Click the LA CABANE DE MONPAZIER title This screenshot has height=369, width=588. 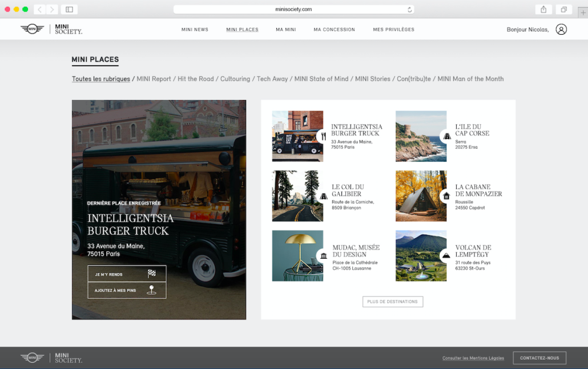pos(478,190)
